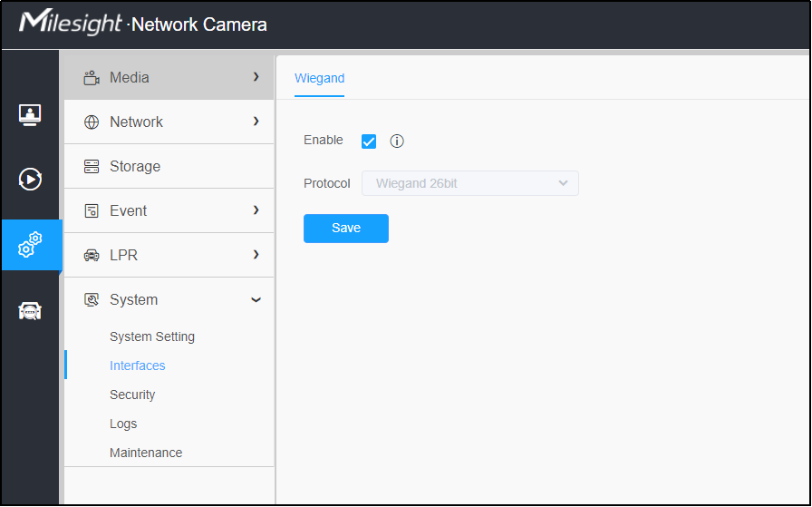Open the Maintenance page link
This screenshot has height=507, width=812.
(146, 453)
